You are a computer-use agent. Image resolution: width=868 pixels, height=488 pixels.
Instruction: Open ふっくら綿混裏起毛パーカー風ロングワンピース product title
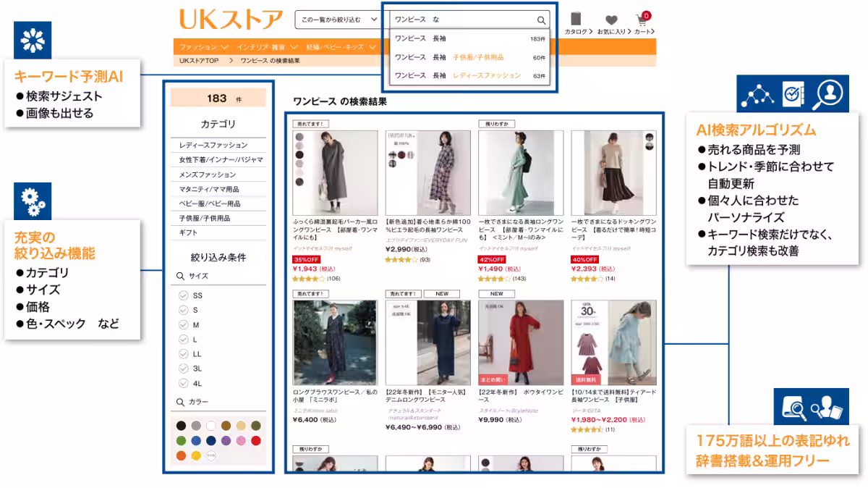[335, 229]
